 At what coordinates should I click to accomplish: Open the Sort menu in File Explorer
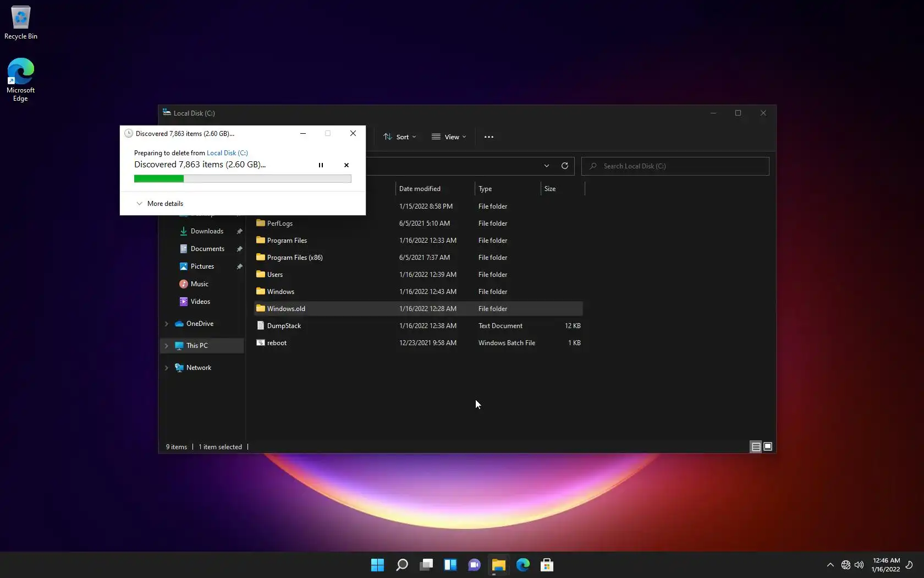point(400,137)
